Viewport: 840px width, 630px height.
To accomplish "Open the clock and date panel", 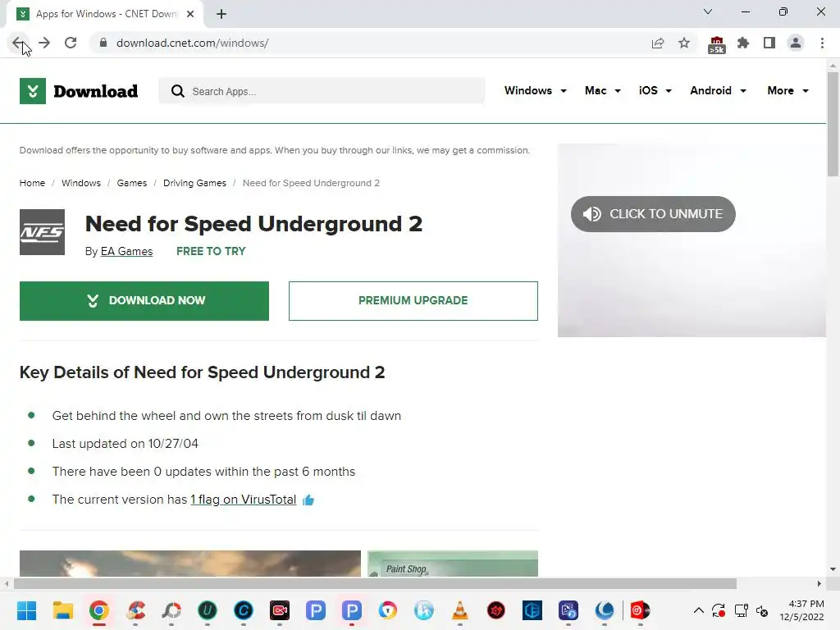I will (801, 610).
